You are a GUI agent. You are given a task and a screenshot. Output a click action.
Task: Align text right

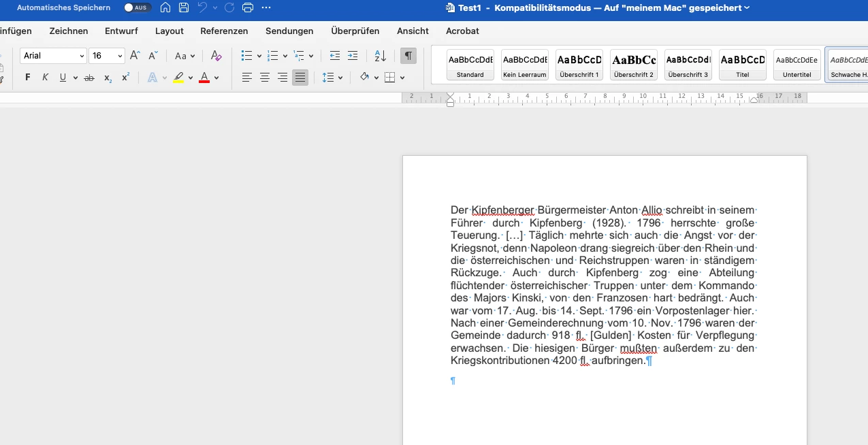pyautogui.click(x=283, y=78)
